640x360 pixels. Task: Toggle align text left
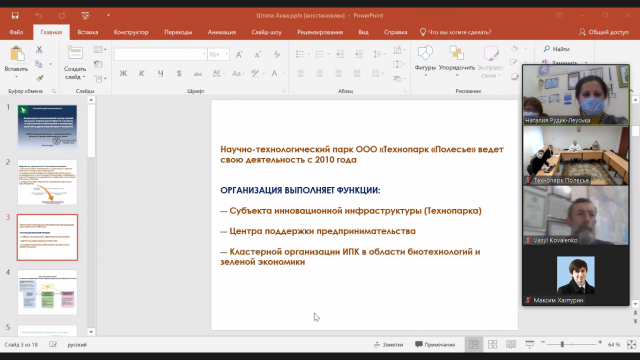[x=301, y=73]
